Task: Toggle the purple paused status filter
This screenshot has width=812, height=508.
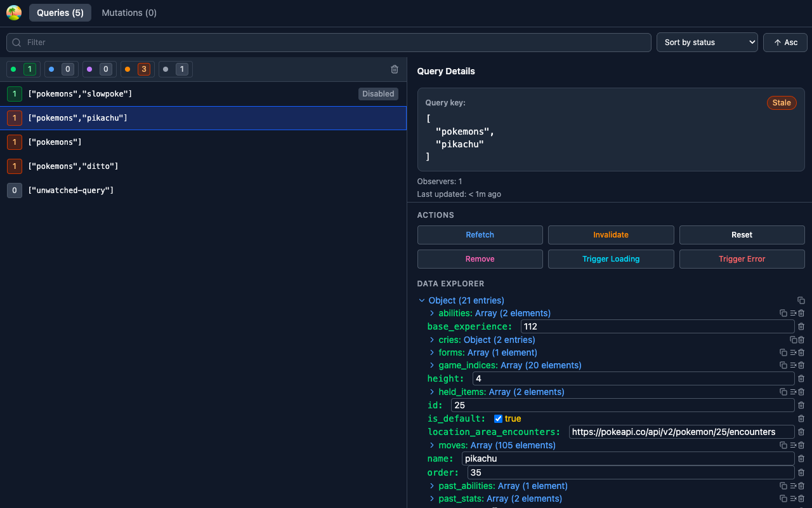Action: pyautogui.click(x=99, y=69)
